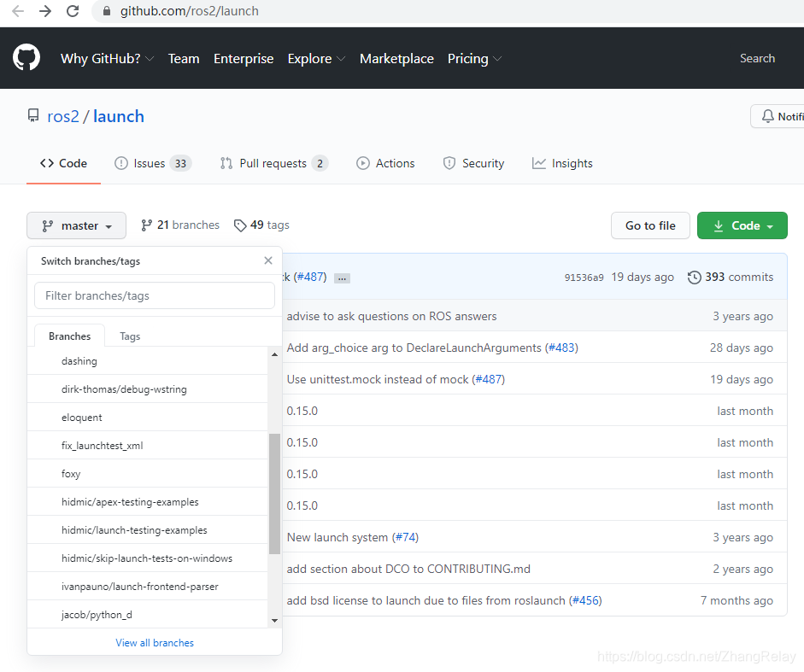
Task: Expand the commit message ellipsis
Action: click(x=342, y=277)
